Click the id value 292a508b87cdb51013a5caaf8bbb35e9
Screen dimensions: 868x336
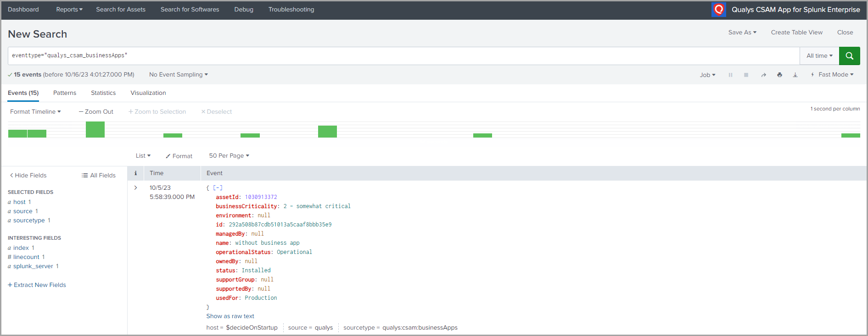[x=280, y=225]
